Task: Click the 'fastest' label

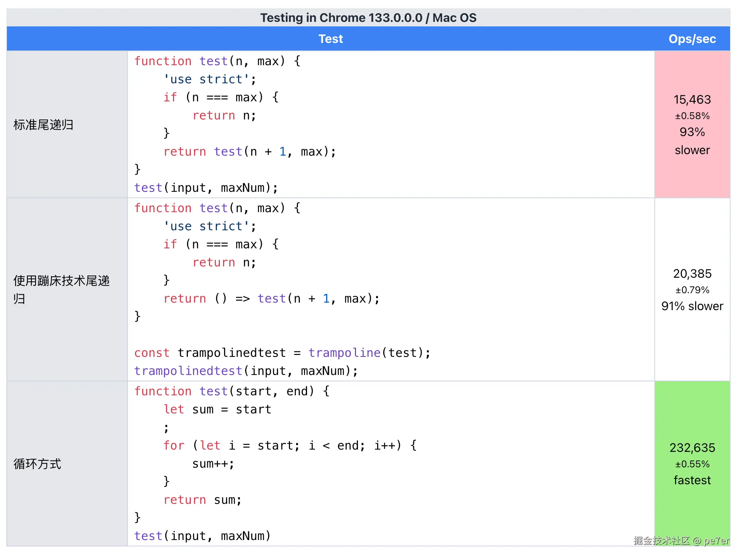Action: tap(692, 480)
